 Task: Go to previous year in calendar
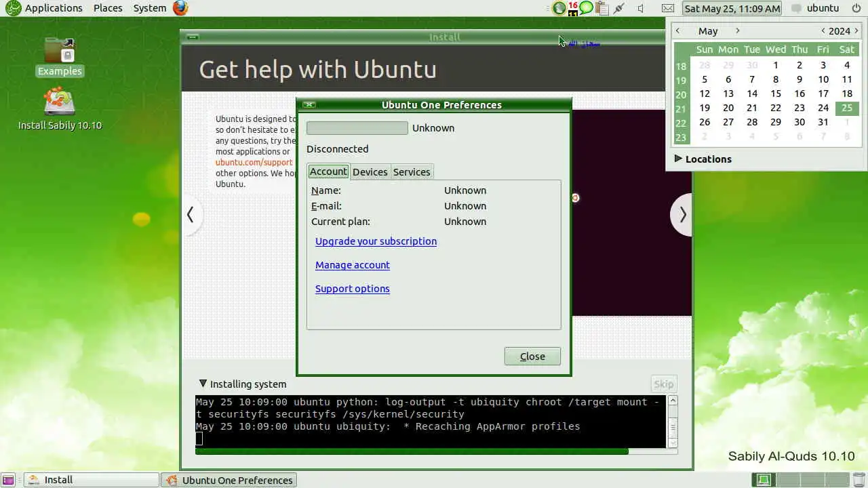coord(823,30)
